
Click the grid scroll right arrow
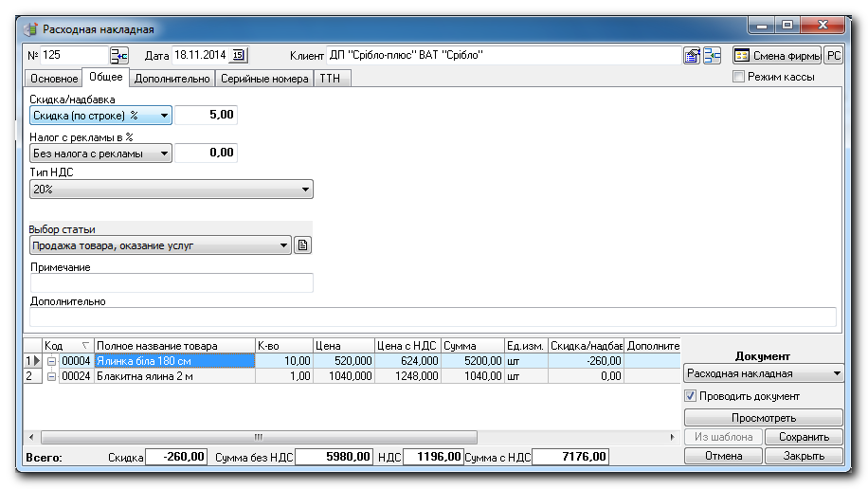click(672, 437)
